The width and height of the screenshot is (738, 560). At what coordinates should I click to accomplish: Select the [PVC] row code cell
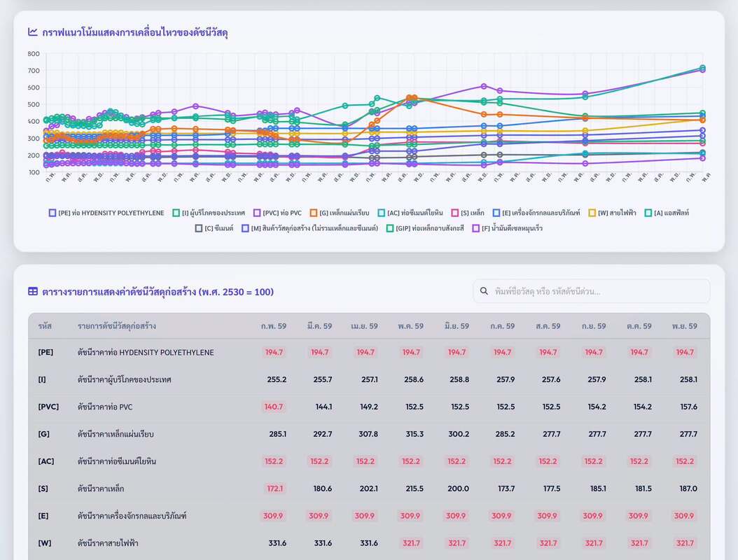[x=48, y=407]
